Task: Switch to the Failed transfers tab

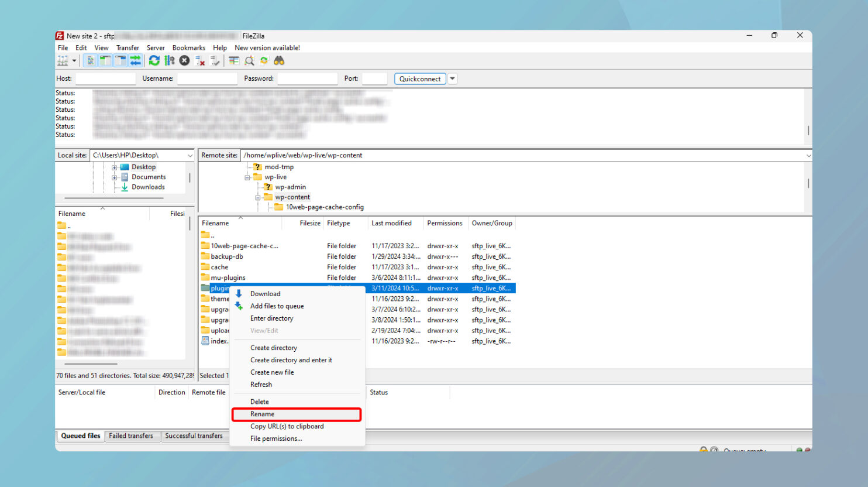Action: 132,435
